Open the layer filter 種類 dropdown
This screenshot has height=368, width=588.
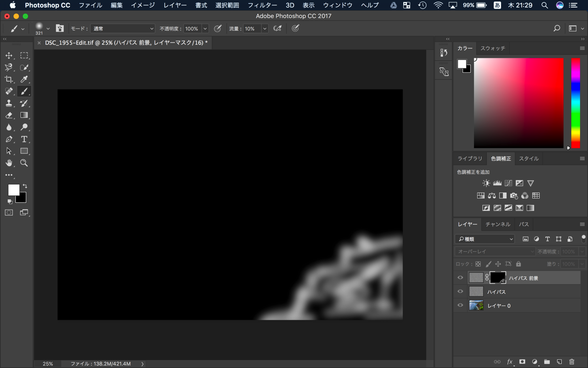point(485,239)
